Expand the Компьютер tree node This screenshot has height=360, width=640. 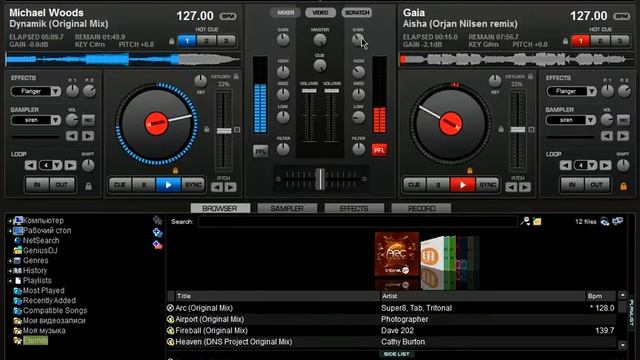(10, 221)
